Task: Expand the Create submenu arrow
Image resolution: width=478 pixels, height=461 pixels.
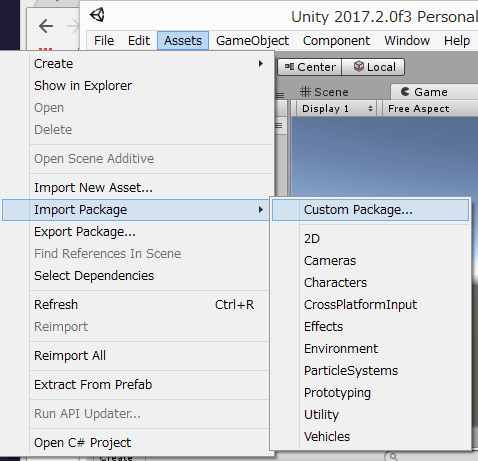Action: 261,63
